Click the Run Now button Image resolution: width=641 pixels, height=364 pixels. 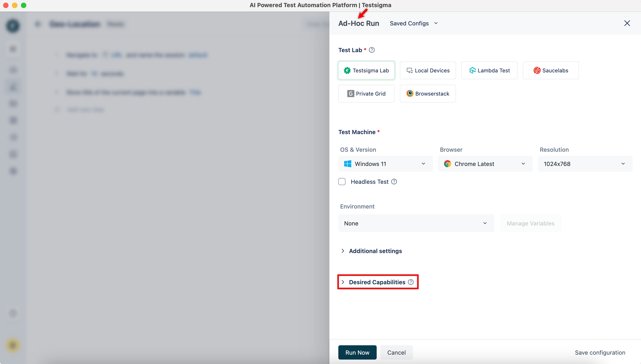tap(357, 352)
